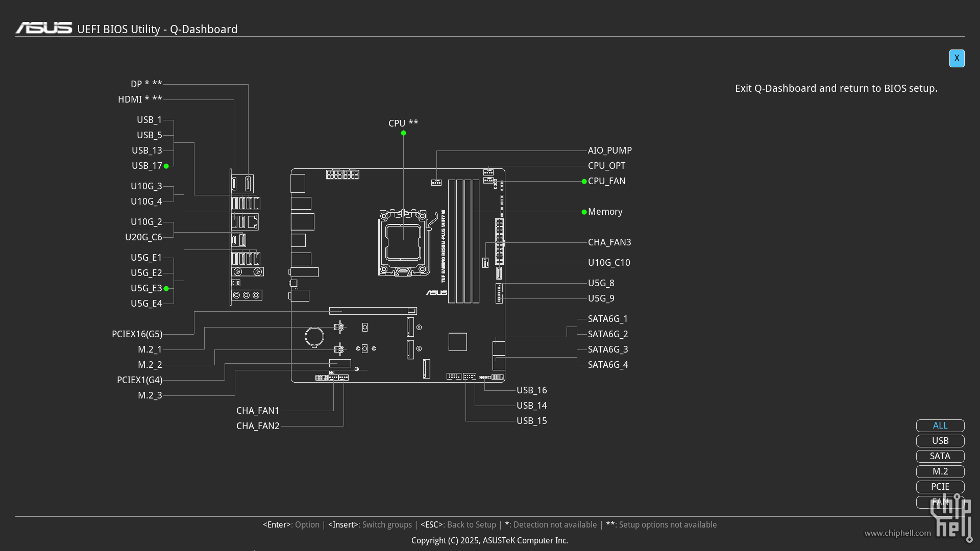The width and height of the screenshot is (980, 551).
Task: Click the CHA_FAN2 label
Action: click(x=258, y=426)
